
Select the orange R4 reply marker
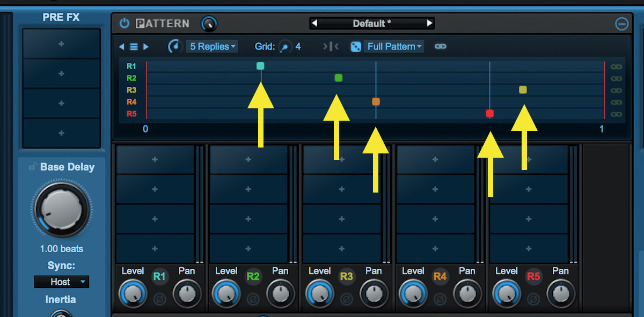tap(376, 101)
